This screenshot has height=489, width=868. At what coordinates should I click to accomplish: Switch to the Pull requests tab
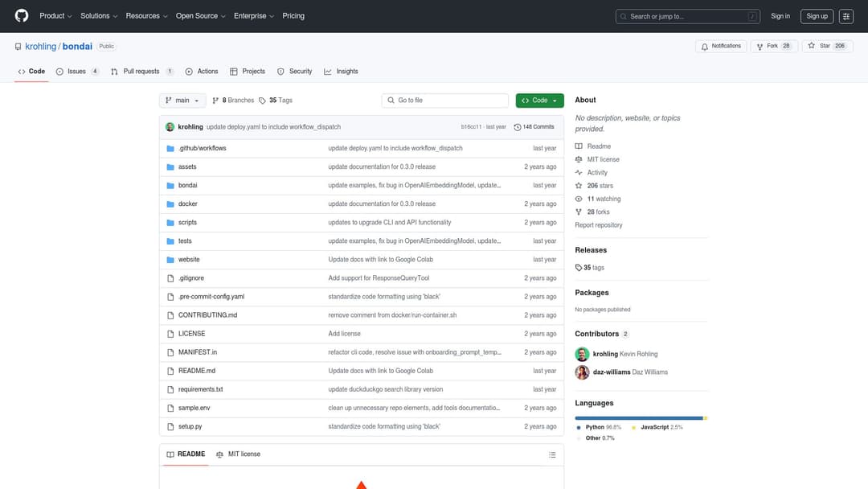142,72
